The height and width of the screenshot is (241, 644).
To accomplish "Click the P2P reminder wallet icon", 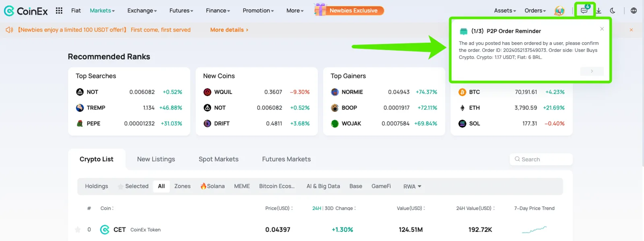I will 463,31.
